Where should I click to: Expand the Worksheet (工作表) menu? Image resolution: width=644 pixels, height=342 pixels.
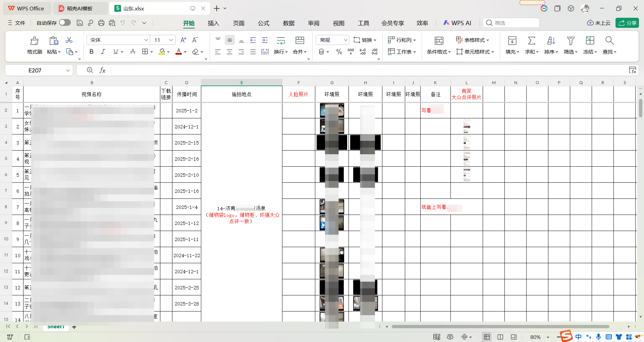click(402, 52)
